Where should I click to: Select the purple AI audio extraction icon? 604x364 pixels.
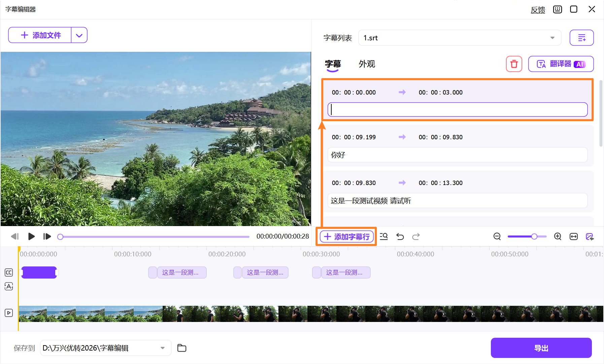click(x=590, y=236)
